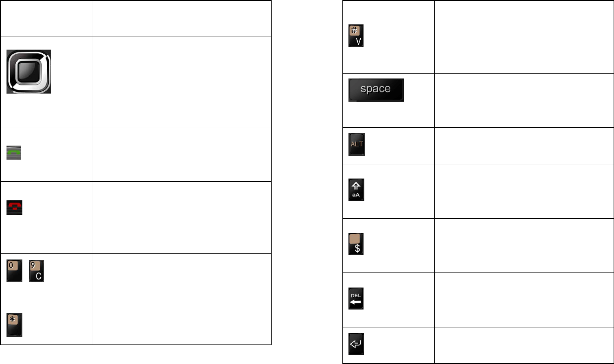The width and height of the screenshot is (614, 364).
Task: Click the DEL backspace key icon
Action: tap(356, 299)
